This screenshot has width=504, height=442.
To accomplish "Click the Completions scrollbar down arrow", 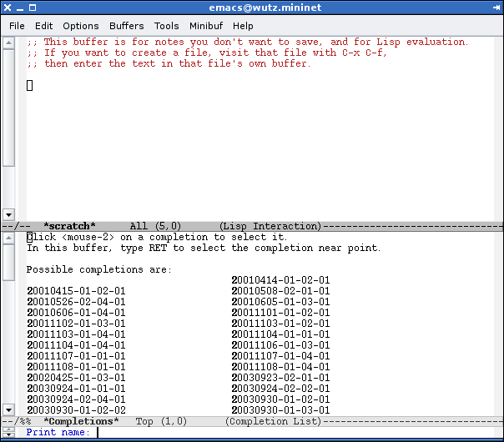I will tap(8, 410).
